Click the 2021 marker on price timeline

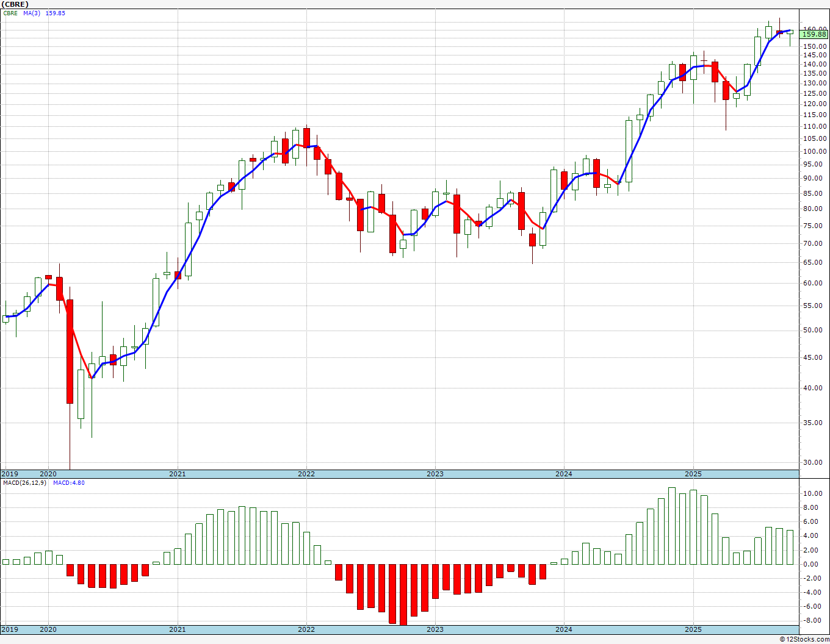(x=177, y=474)
